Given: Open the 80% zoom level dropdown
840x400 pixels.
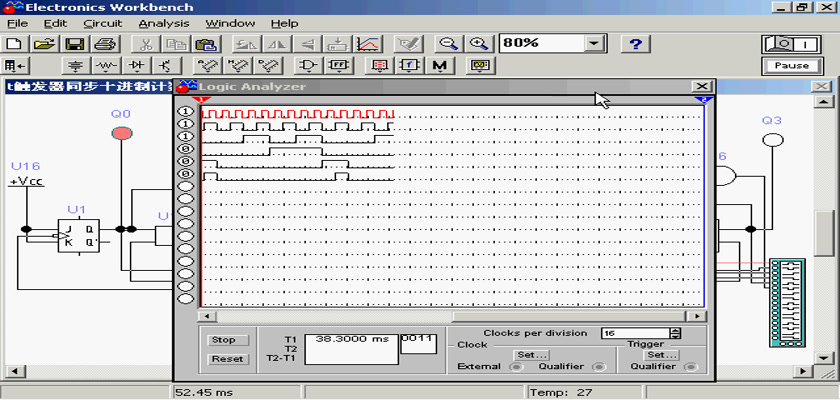Looking at the screenshot, I should point(596,44).
